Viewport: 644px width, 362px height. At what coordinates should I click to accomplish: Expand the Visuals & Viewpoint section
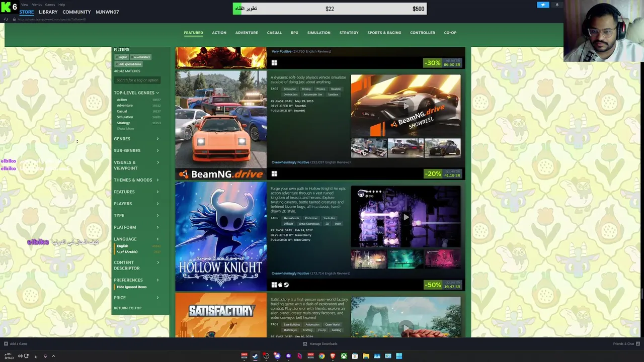click(136, 165)
